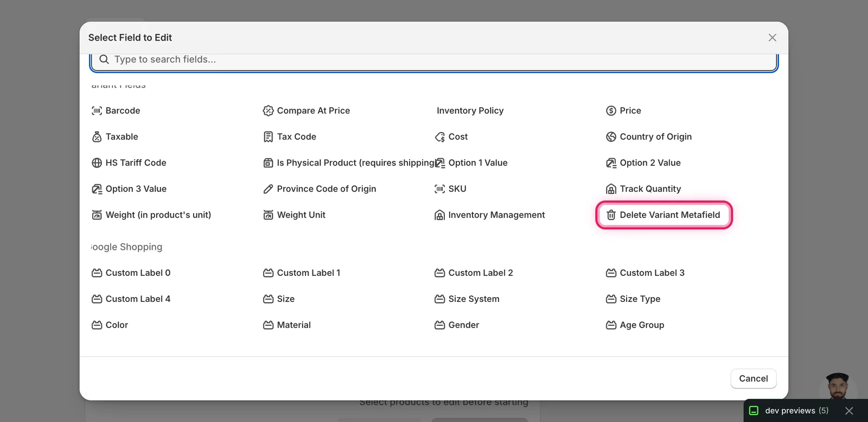
Task: Click the Track Quantity icon
Action: (x=611, y=189)
